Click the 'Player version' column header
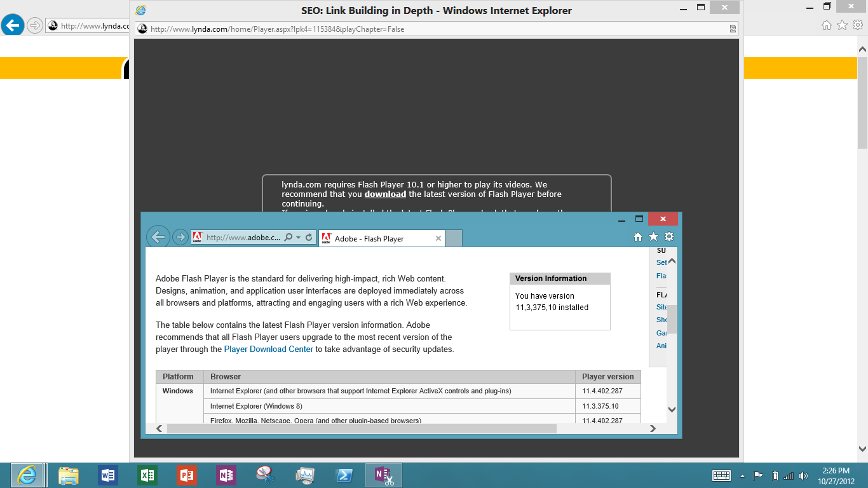 click(607, 377)
